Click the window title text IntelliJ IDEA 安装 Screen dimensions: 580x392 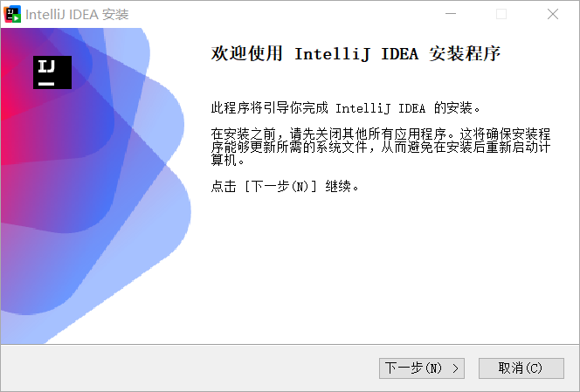point(77,15)
